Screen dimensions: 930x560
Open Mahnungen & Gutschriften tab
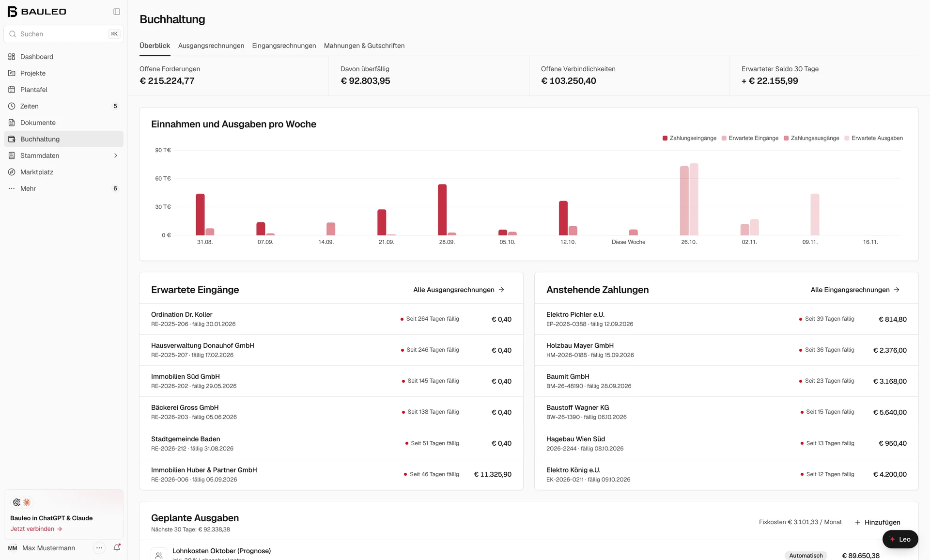tap(364, 46)
